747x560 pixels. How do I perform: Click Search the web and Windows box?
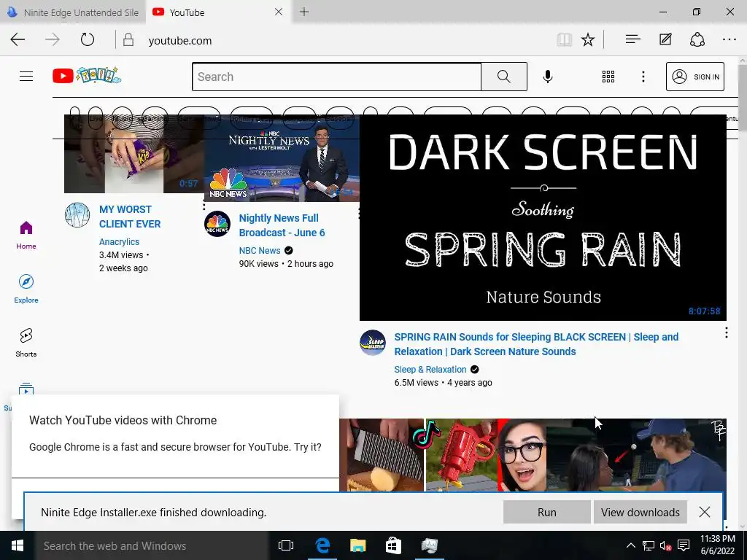tap(152, 545)
